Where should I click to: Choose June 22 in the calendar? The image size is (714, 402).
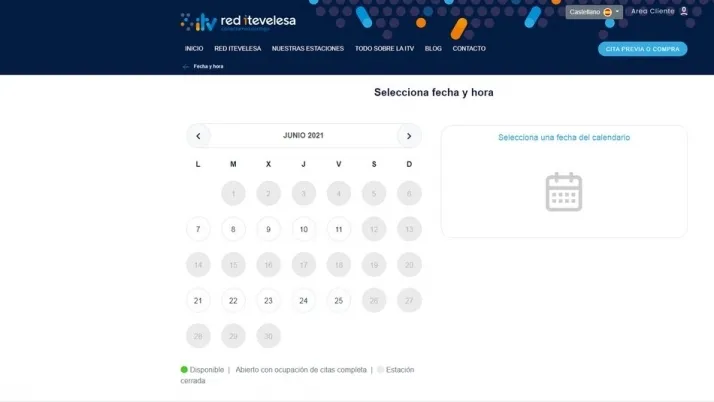point(233,300)
